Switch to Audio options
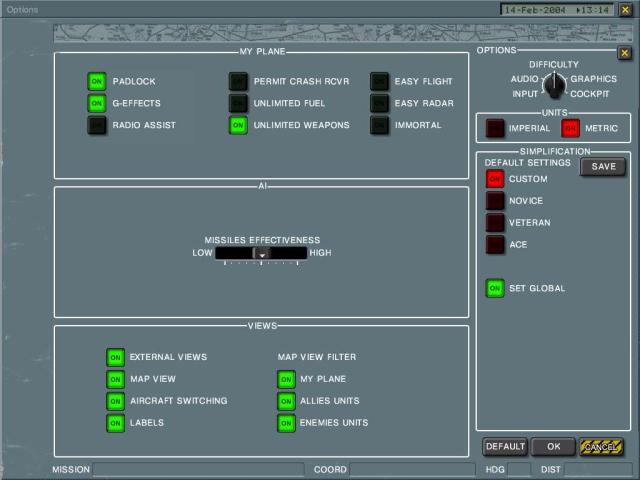The height and width of the screenshot is (480, 640). click(x=524, y=78)
